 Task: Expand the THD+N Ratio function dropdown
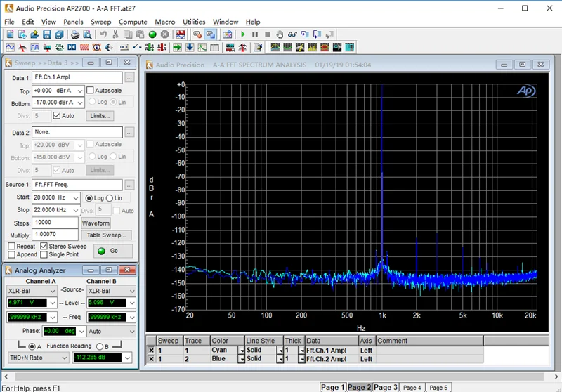(x=64, y=358)
